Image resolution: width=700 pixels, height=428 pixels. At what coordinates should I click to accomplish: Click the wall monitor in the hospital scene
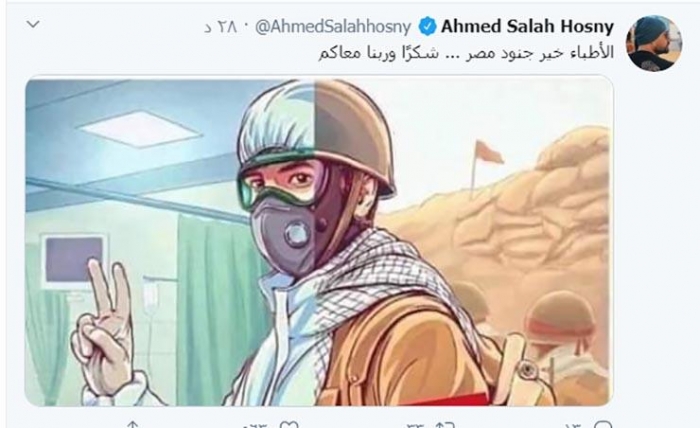(75, 261)
